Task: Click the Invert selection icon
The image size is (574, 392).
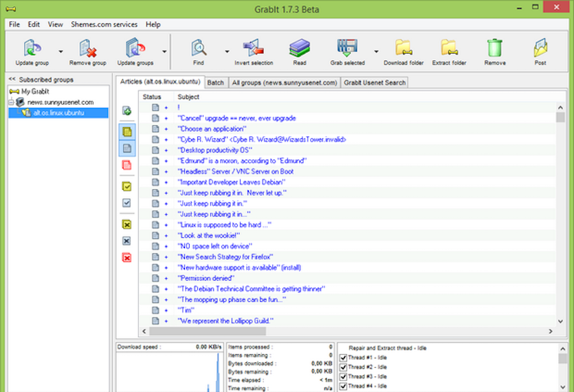Action: 254,48
